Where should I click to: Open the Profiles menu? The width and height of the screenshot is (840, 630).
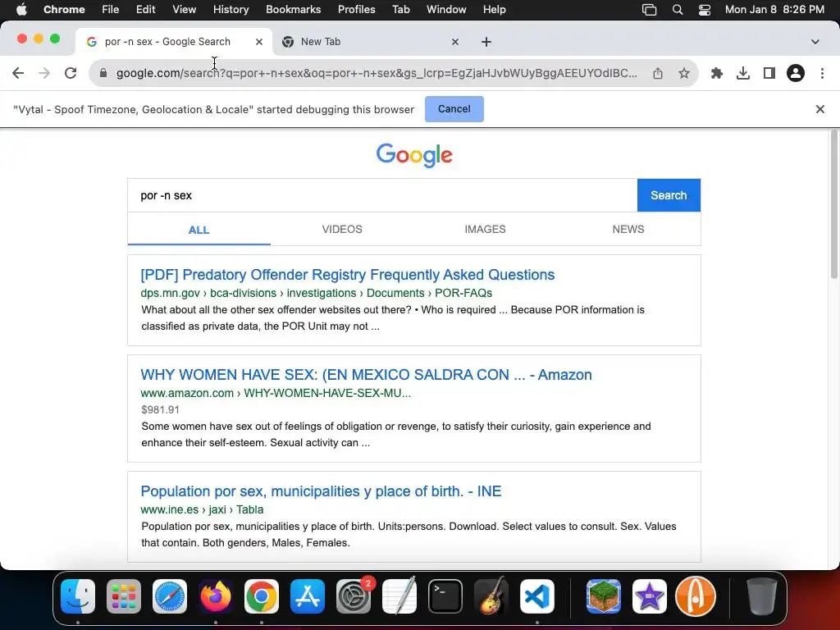point(356,10)
